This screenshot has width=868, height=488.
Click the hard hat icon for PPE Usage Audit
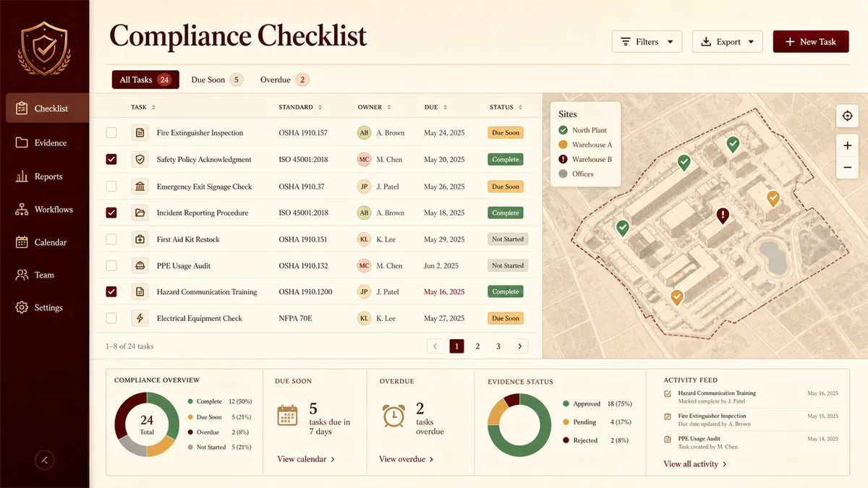point(140,265)
